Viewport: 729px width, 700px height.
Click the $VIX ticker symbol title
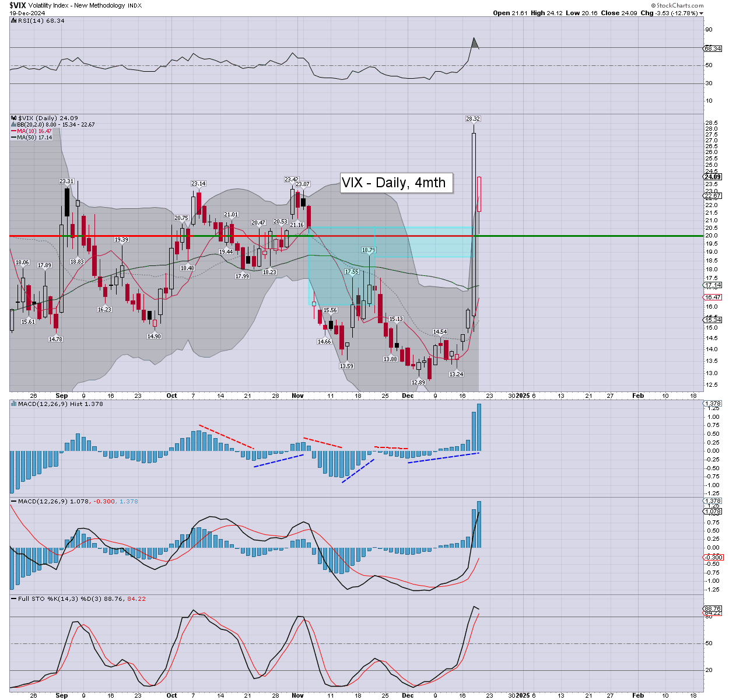pyautogui.click(x=16, y=5)
